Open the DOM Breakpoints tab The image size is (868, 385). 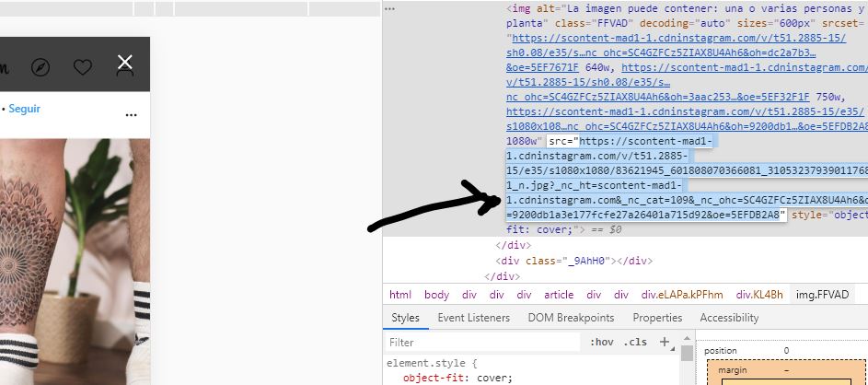pyautogui.click(x=571, y=318)
